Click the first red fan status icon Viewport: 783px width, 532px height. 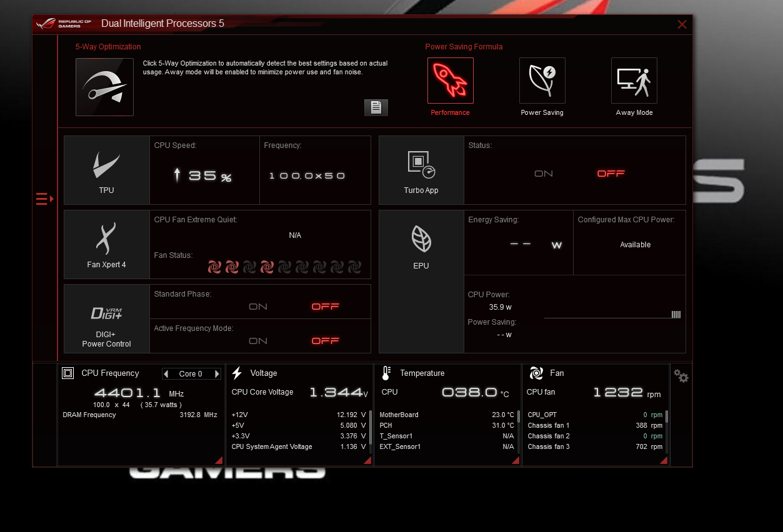[214, 267]
